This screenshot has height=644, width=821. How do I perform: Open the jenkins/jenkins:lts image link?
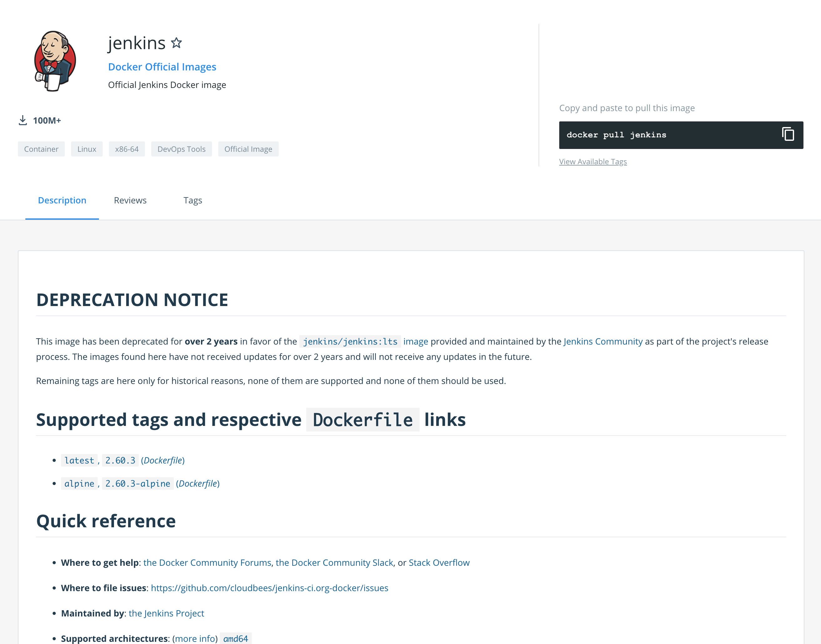350,342
